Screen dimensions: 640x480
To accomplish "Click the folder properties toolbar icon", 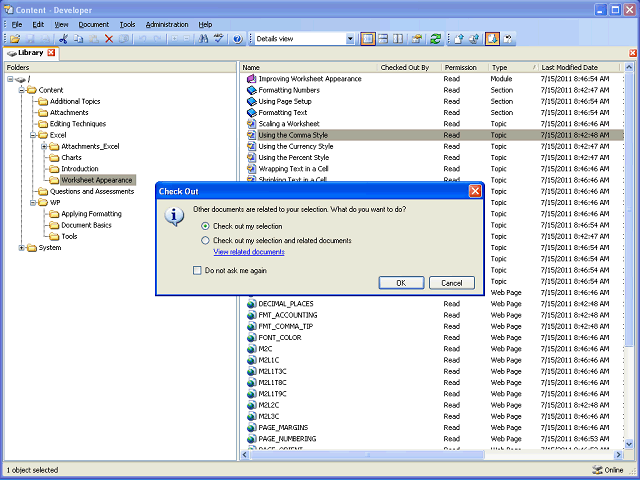I will [x=417, y=39].
